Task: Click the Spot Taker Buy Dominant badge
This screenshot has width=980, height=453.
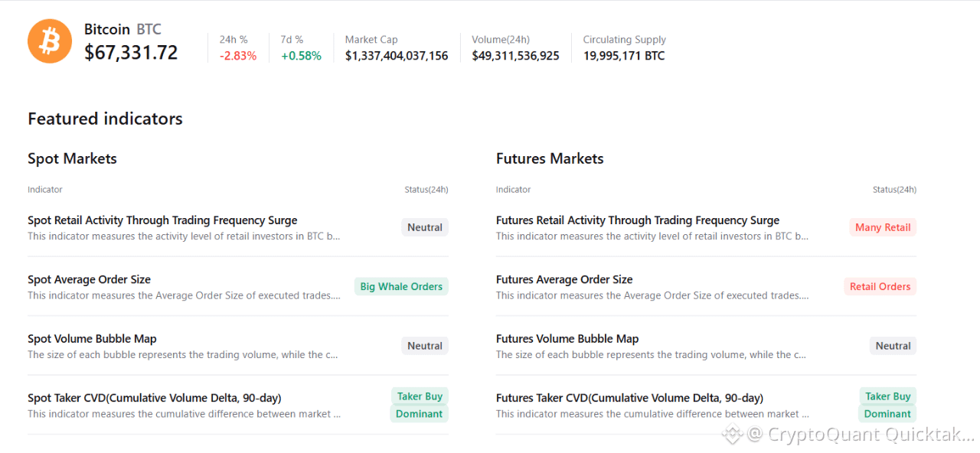Action: click(420, 406)
